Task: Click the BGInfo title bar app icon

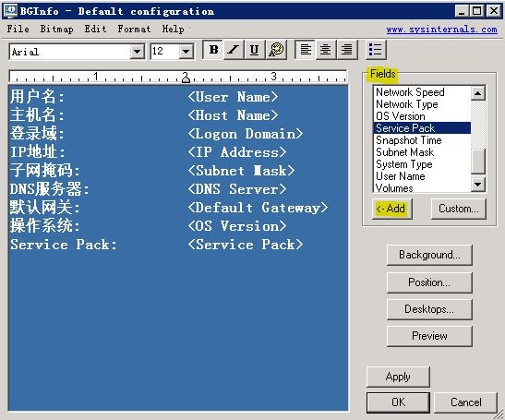Action: pyautogui.click(x=9, y=11)
